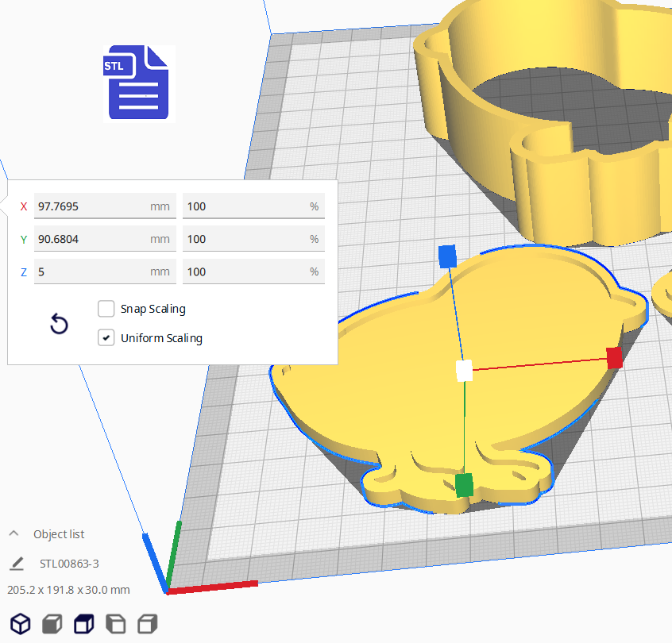Disable the Uniform Scaling checkbox
672x643 pixels.
(x=106, y=338)
